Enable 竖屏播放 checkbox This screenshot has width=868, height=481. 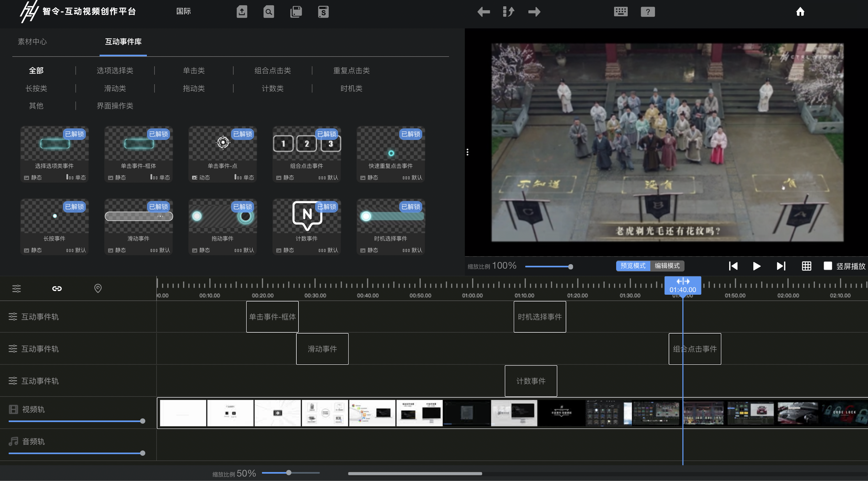click(x=827, y=266)
